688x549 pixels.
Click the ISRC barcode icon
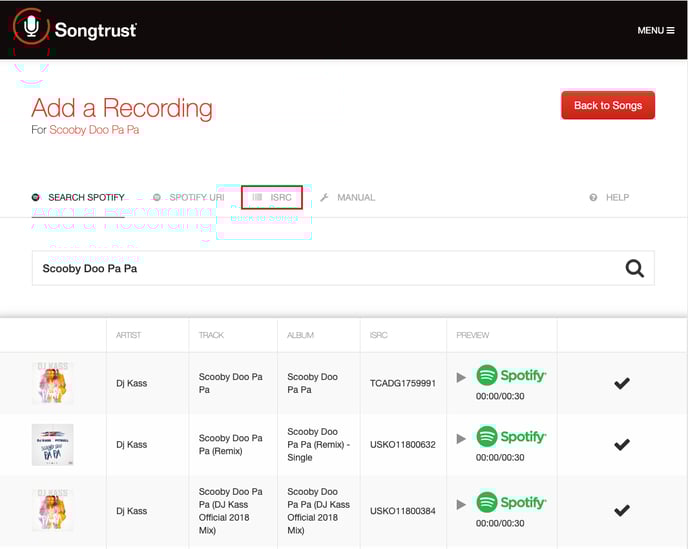258,197
